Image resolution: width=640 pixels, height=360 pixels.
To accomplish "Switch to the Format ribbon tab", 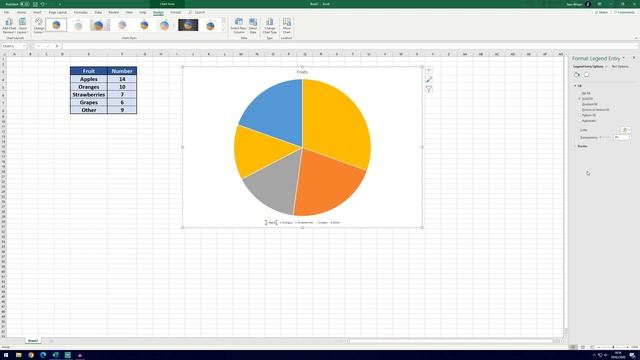I will (x=176, y=13).
